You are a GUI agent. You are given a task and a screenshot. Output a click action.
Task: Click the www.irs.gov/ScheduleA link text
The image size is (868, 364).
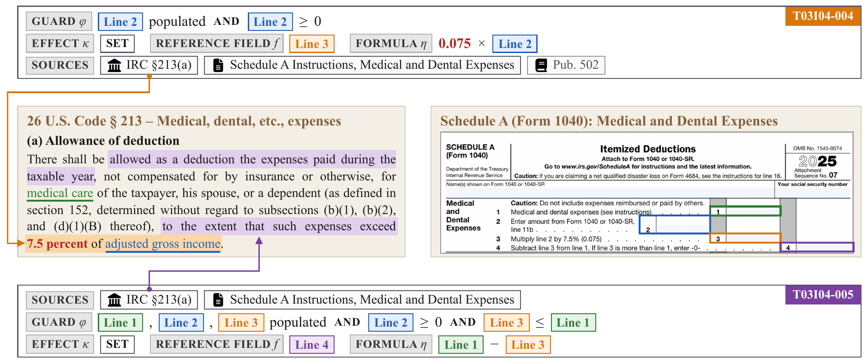[x=596, y=167]
